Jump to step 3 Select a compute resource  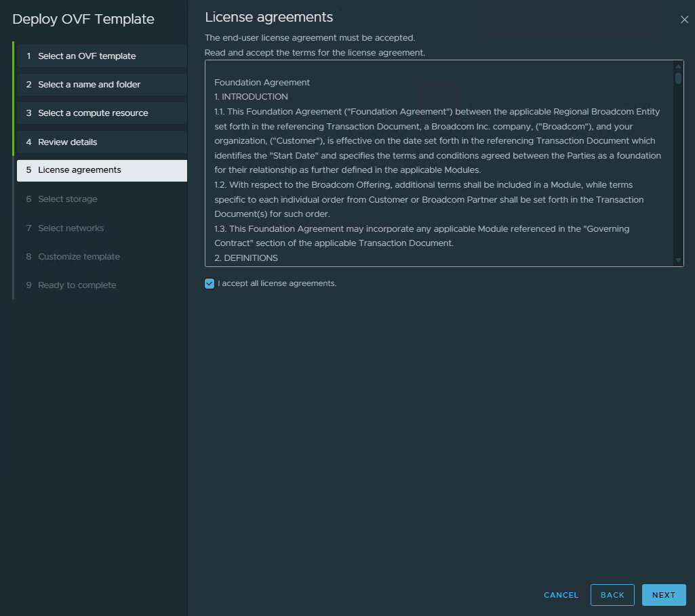93,113
